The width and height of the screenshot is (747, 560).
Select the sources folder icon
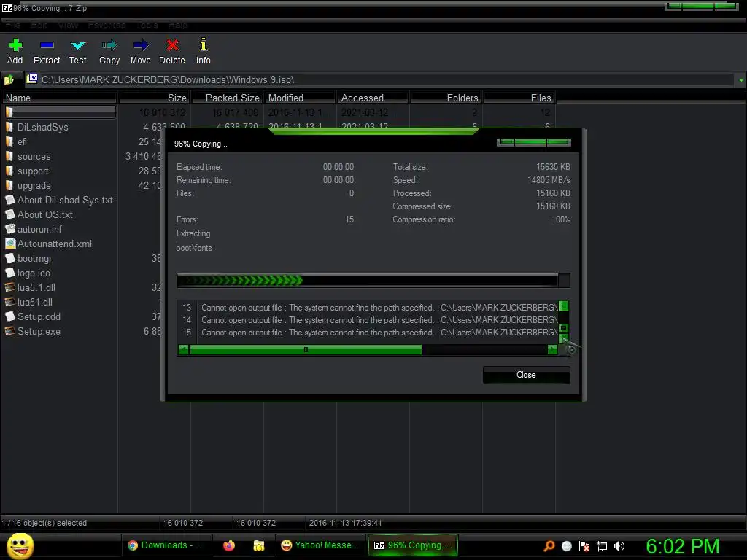pyautogui.click(x=9, y=156)
